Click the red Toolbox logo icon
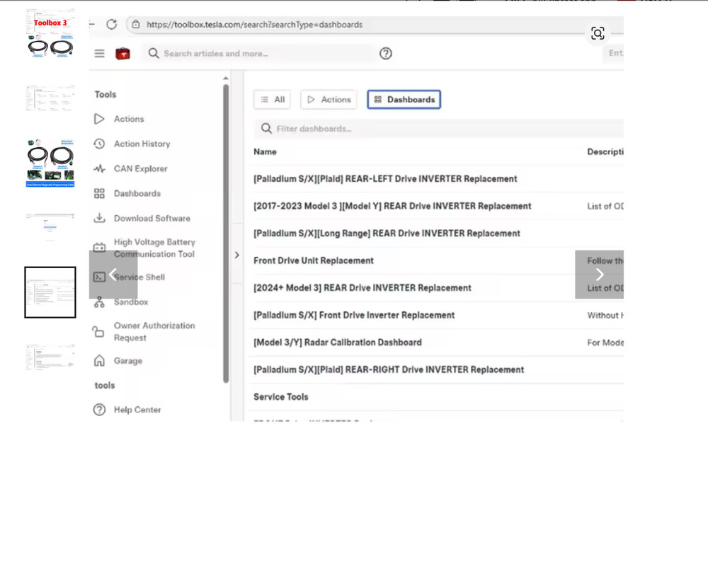Image resolution: width=708 pixels, height=588 pixels. point(122,54)
